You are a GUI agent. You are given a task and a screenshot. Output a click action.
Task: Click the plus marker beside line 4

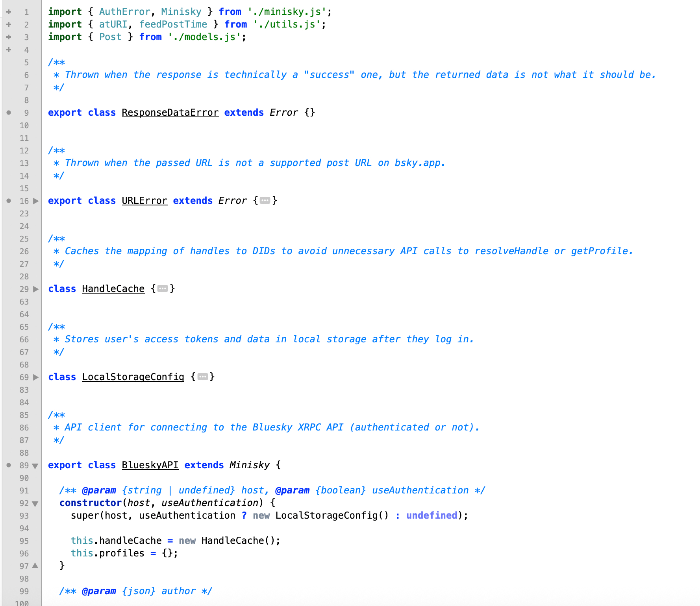pyautogui.click(x=8, y=50)
